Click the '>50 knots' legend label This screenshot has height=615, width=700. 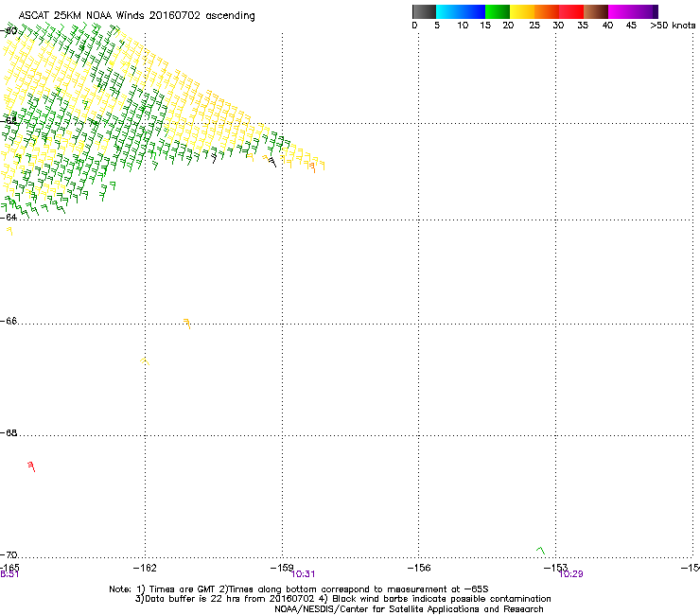pyautogui.click(x=673, y=26)
